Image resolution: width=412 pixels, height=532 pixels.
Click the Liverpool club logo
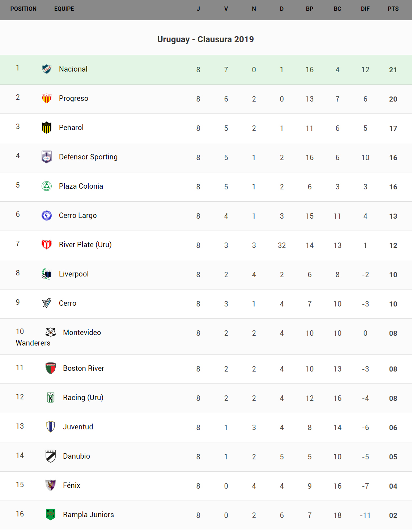tap(47, 274)
